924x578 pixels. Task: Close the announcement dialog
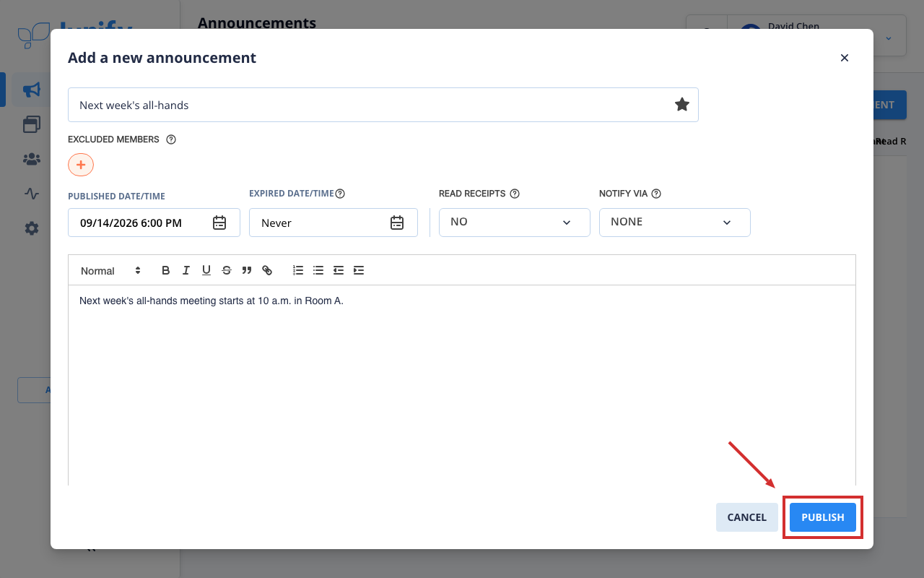tap(845, 58)
